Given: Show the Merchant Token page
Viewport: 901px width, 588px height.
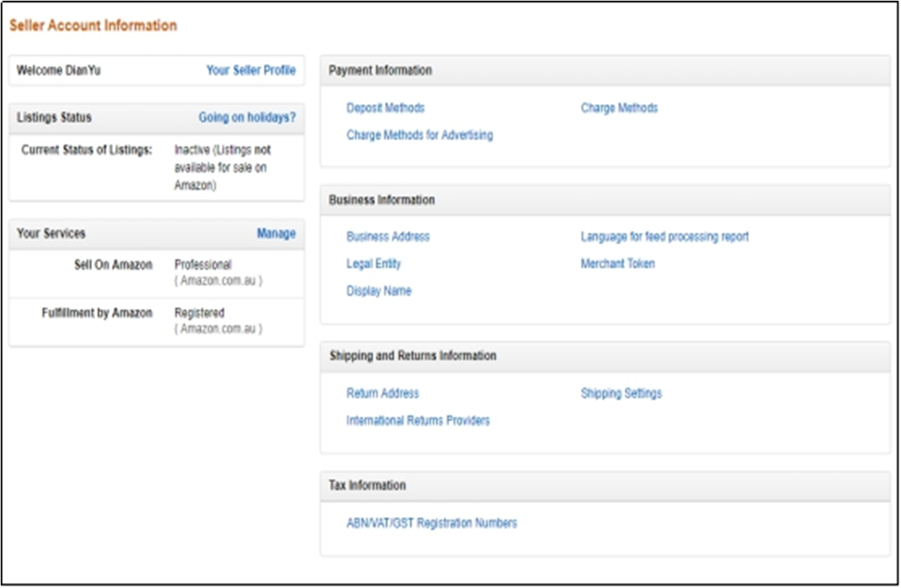Looking at the screenshot, I should pyautogui.click(x=617, y=264).
